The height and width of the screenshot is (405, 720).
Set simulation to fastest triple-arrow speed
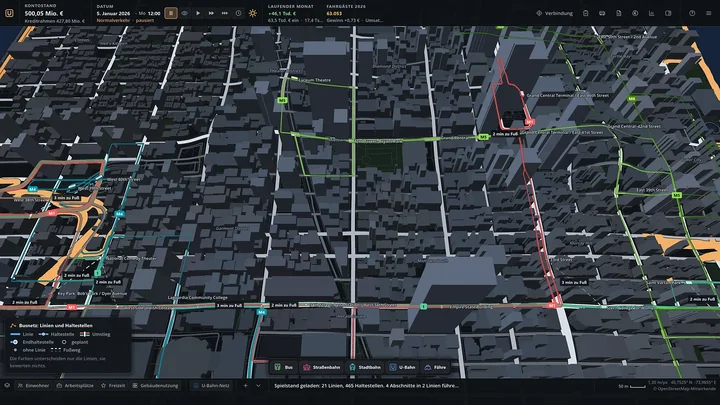coord(225,13)
